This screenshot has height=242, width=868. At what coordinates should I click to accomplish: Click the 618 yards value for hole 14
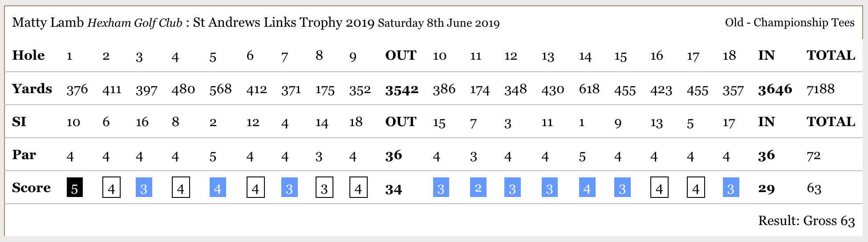(589, 89)
